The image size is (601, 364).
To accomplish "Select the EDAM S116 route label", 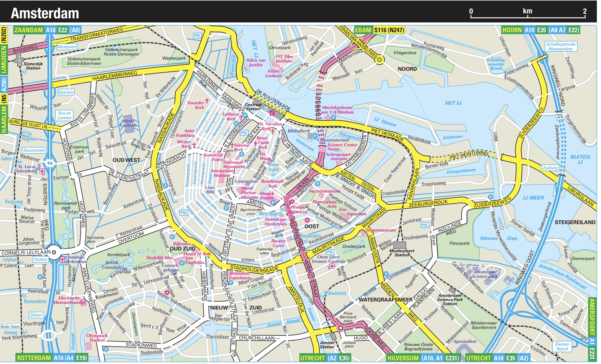I will point(379,30).
